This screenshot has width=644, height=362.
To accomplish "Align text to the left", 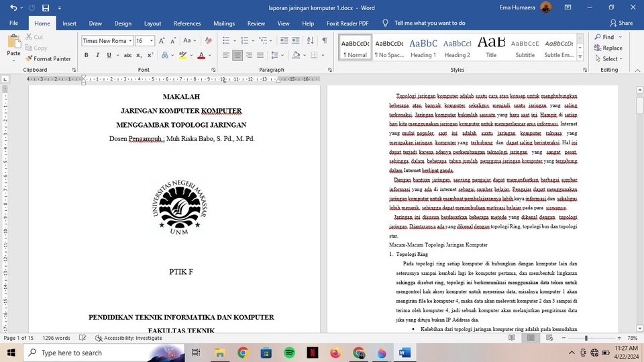I will tap(226, 55).
